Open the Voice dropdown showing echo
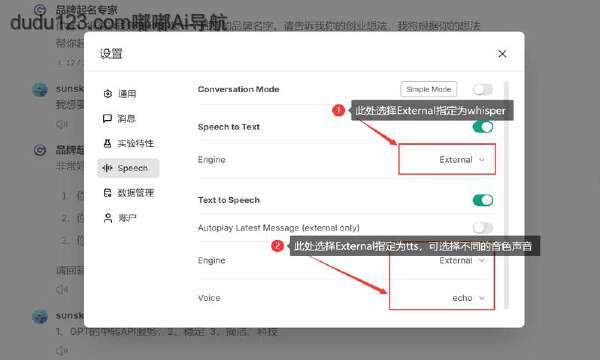Image resolution: width=600 pixels, height=360 pixels. pos(468,298)
